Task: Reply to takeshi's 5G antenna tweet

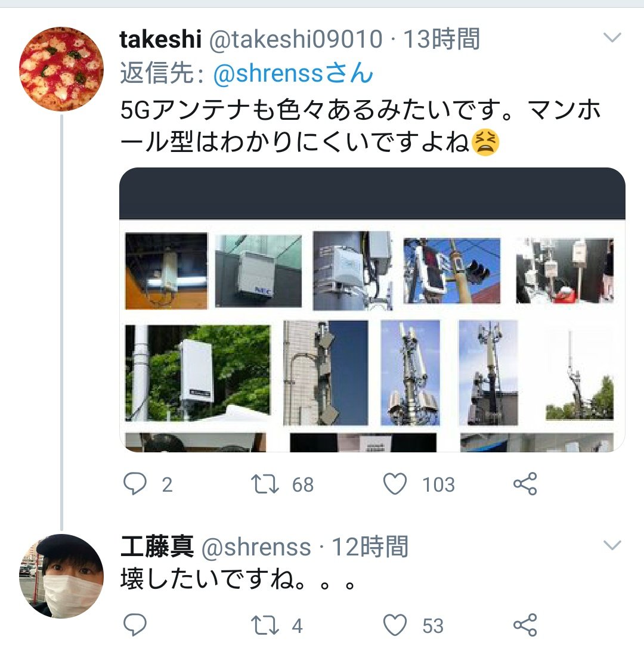Action: click(x=135, y=484)
